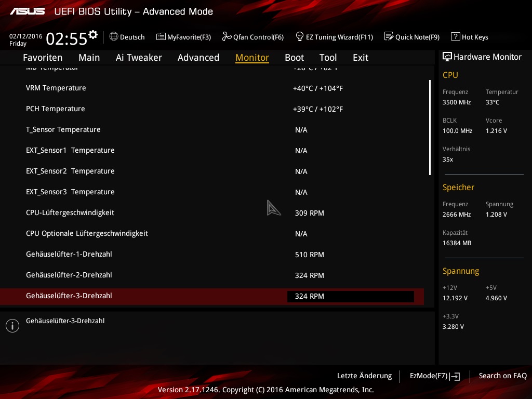
Task: Switch to the Main tab
Action: click(x=89, y=58)
